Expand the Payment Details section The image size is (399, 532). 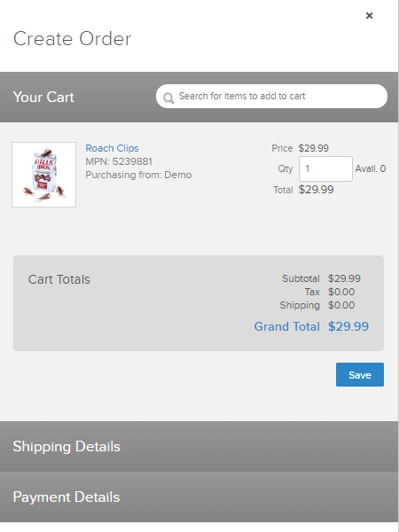(199, 497)
